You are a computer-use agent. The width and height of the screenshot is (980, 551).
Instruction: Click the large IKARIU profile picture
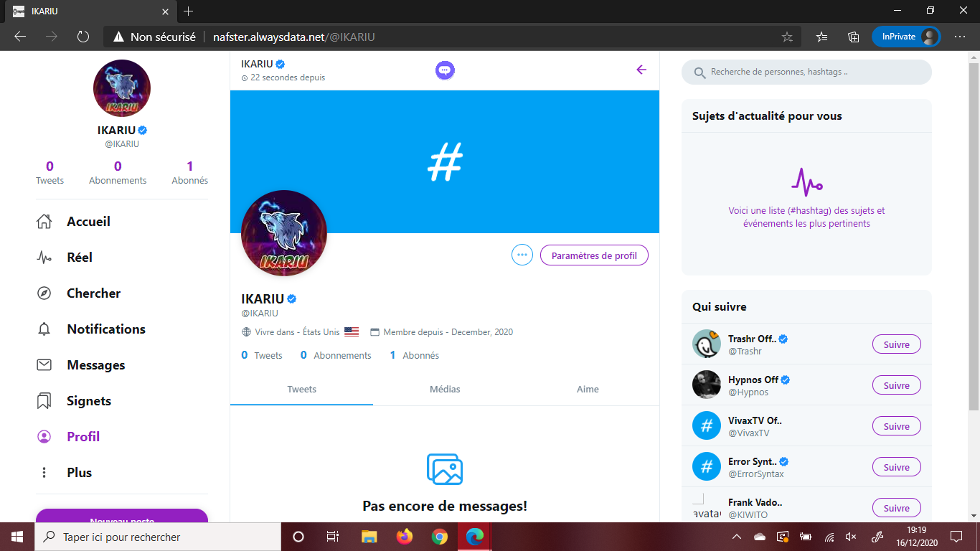tap(284, 233)
